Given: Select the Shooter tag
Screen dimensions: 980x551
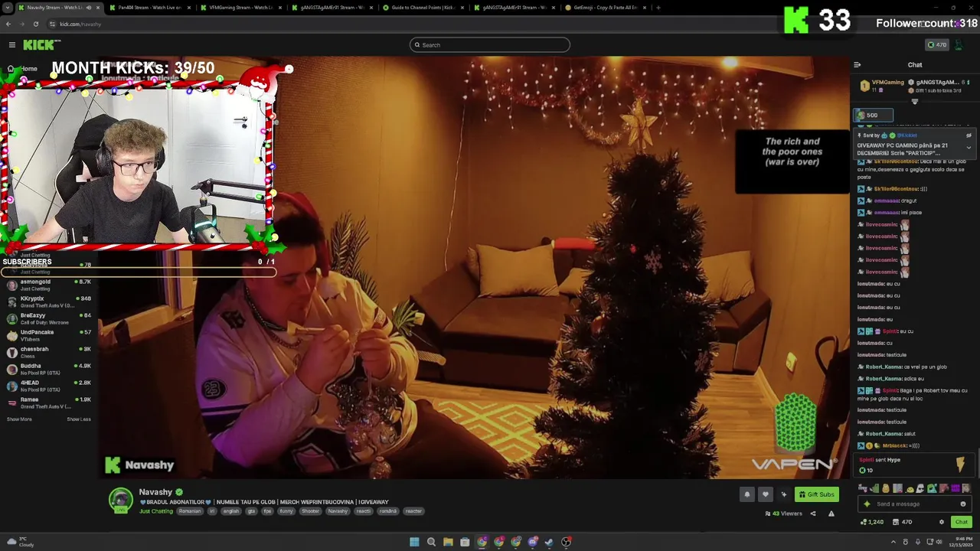Looking at the screenshot, I should coord(311,511).
